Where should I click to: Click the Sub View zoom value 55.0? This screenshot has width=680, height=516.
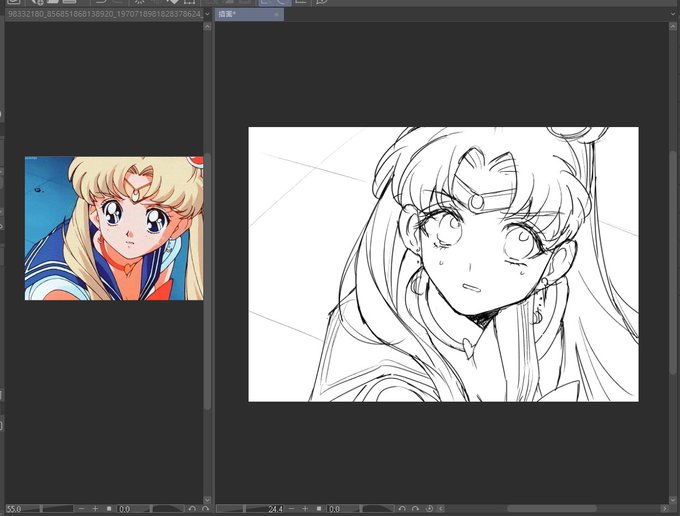tap(14, 509)
